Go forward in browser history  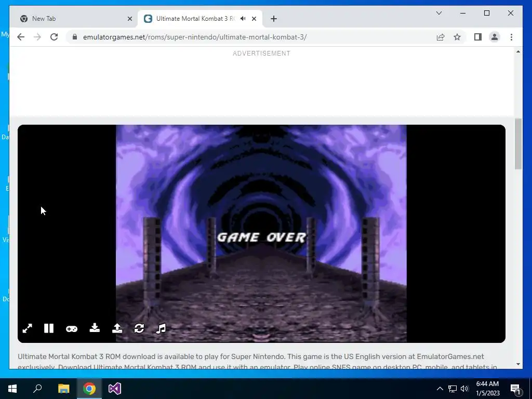(x=37, y=37)
